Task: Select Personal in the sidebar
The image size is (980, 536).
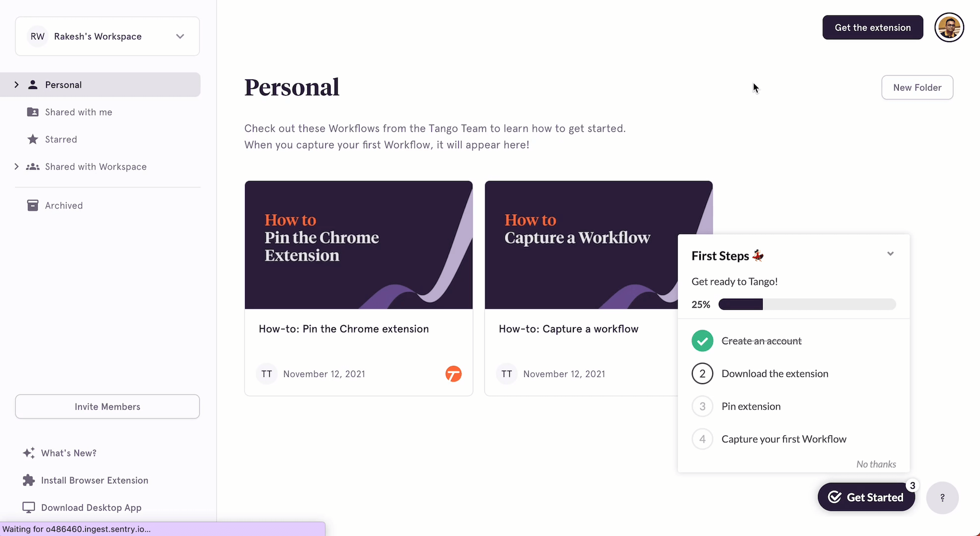Action: tap(63, 84)
